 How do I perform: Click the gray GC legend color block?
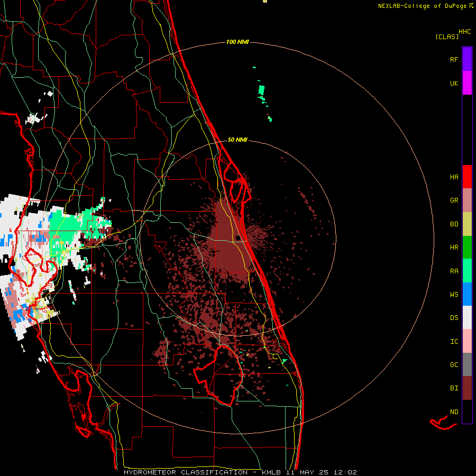pos(467,364)
